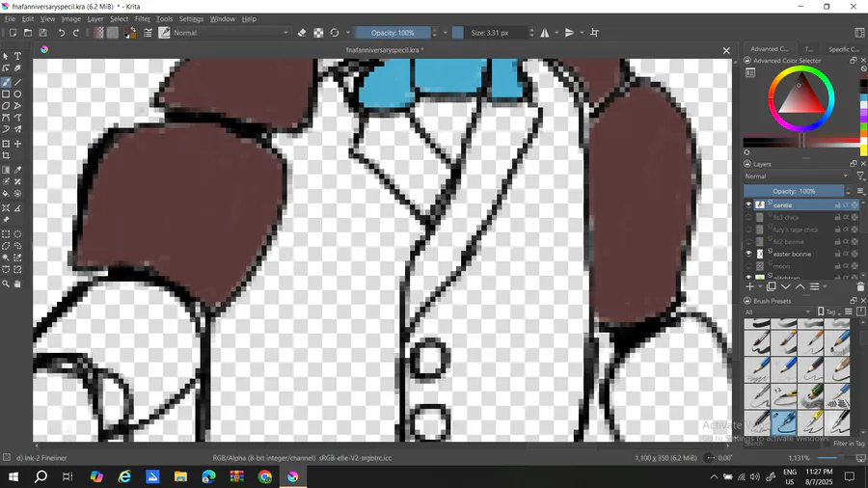Open layer properties dropdown arrow

tap(825, 286)
